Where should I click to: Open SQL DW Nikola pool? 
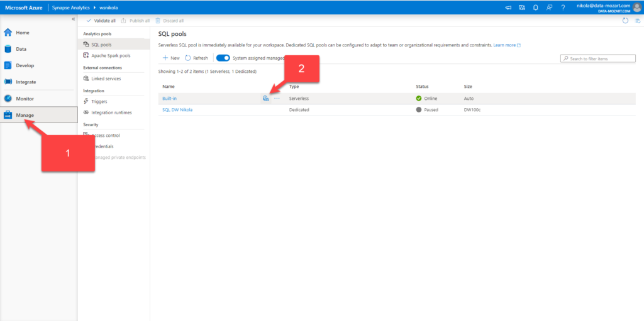[177, 109]
